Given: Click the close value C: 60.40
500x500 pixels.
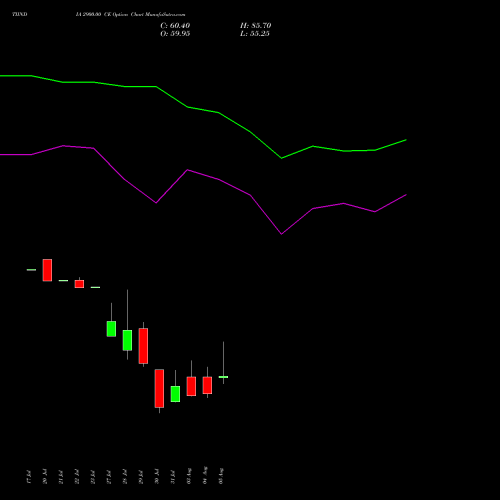Looking at the screenshot, I should pyautogui.click(x=175, y=26).
